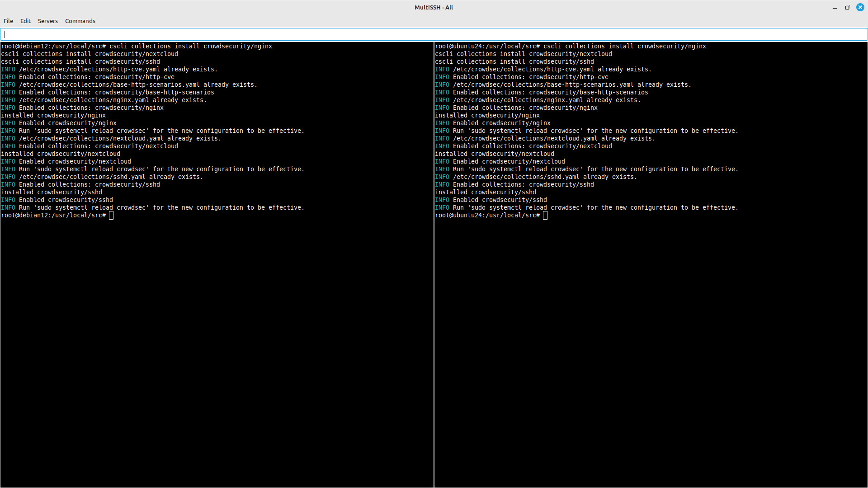Focus the broadcast command input field
Screen dimensions: 868x488
click(x=434, y=34)
